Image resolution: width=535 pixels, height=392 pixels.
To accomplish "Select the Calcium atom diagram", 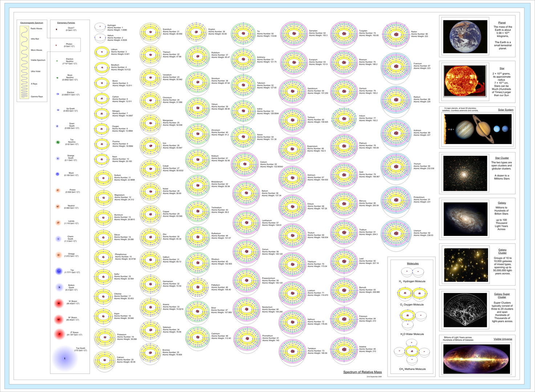I will (x=105, y=360).
